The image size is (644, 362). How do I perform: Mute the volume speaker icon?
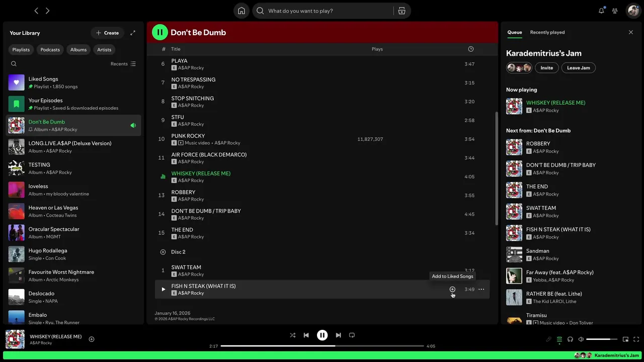tap(581, 339)
